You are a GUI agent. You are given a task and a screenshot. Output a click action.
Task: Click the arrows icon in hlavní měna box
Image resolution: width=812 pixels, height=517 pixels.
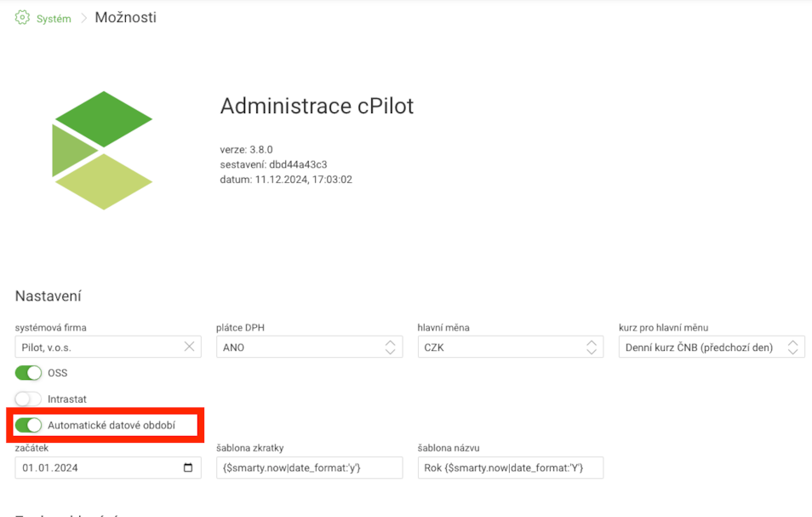591,348
